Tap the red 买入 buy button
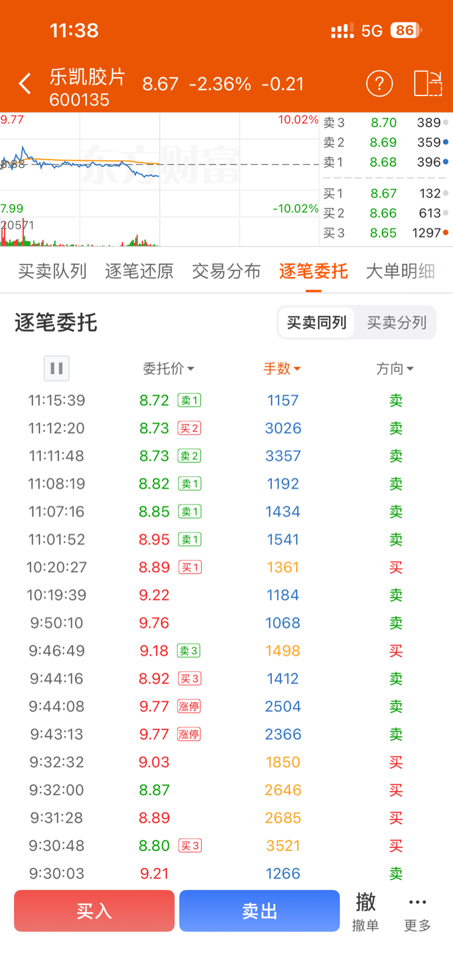Viewport: 453px width, 980px height. [x=94, y=911]
